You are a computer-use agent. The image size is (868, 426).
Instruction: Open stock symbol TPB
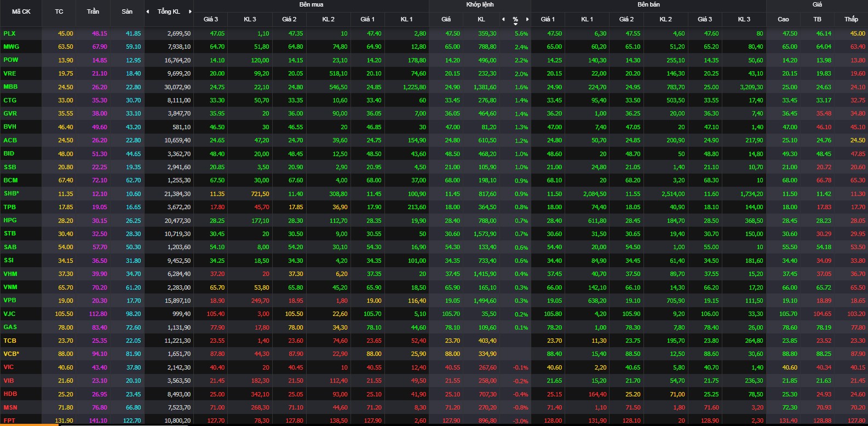click(9, 207)
